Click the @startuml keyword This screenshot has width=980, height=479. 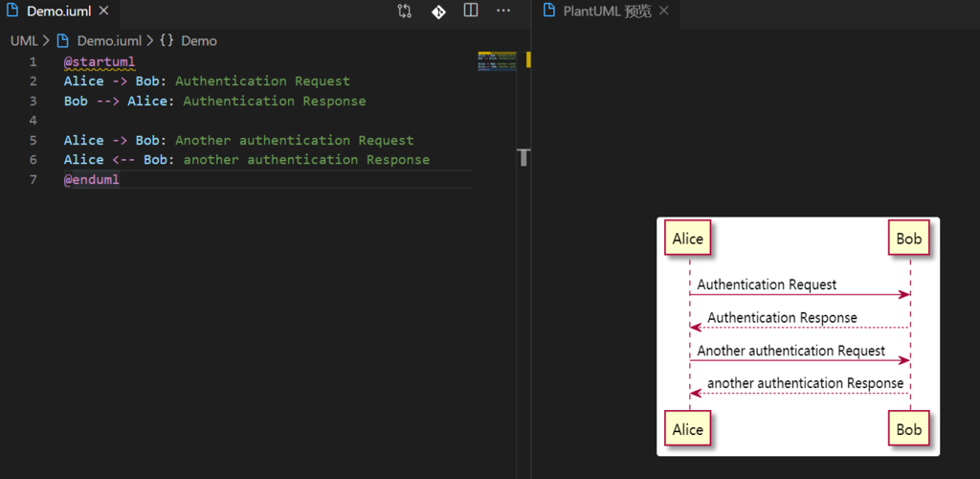coord(100,62)
